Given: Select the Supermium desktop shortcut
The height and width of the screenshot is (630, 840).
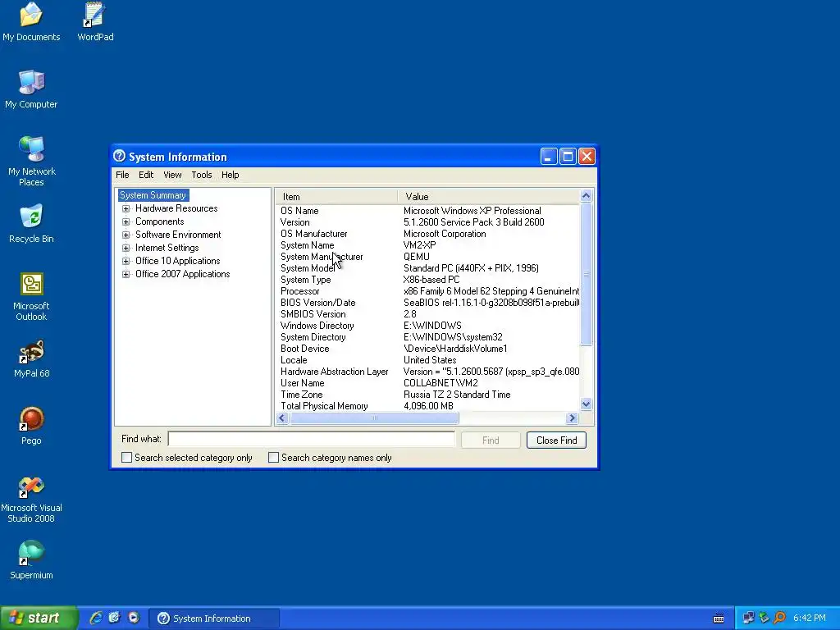Looking at the screenshot, I should coord(31,559).
